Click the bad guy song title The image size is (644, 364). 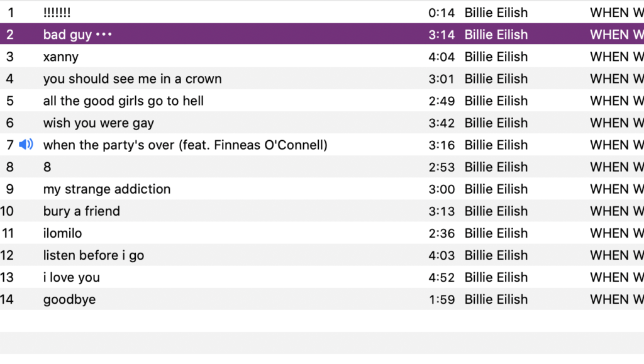click(67, 35)
